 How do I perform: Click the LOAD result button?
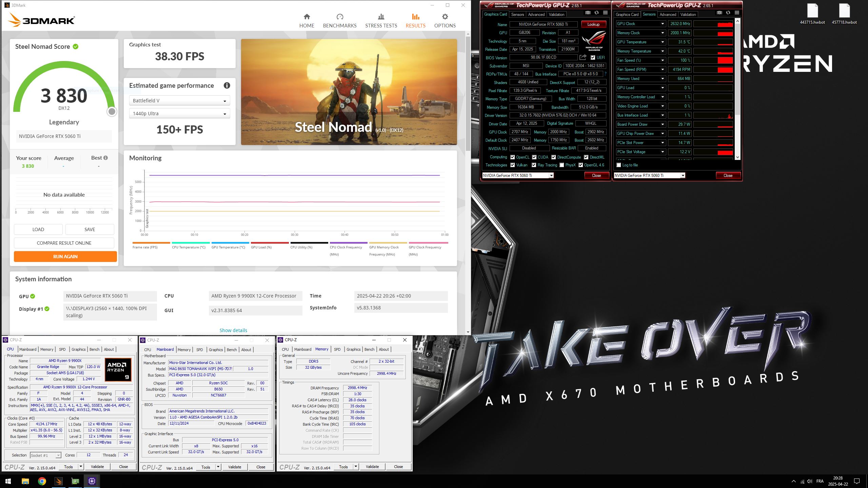[38, 229]
